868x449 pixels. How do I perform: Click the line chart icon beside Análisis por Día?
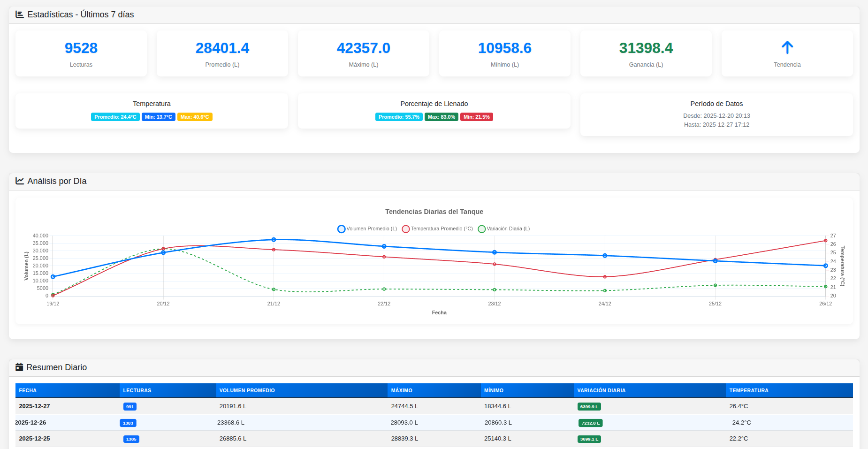(x=19, y=181)
